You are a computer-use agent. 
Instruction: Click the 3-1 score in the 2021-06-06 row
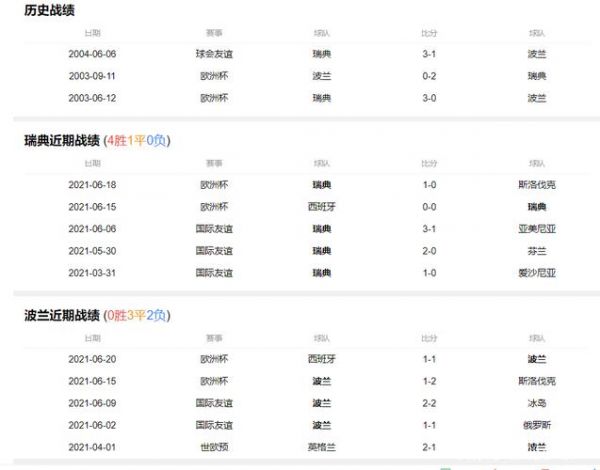click(429, 229)
